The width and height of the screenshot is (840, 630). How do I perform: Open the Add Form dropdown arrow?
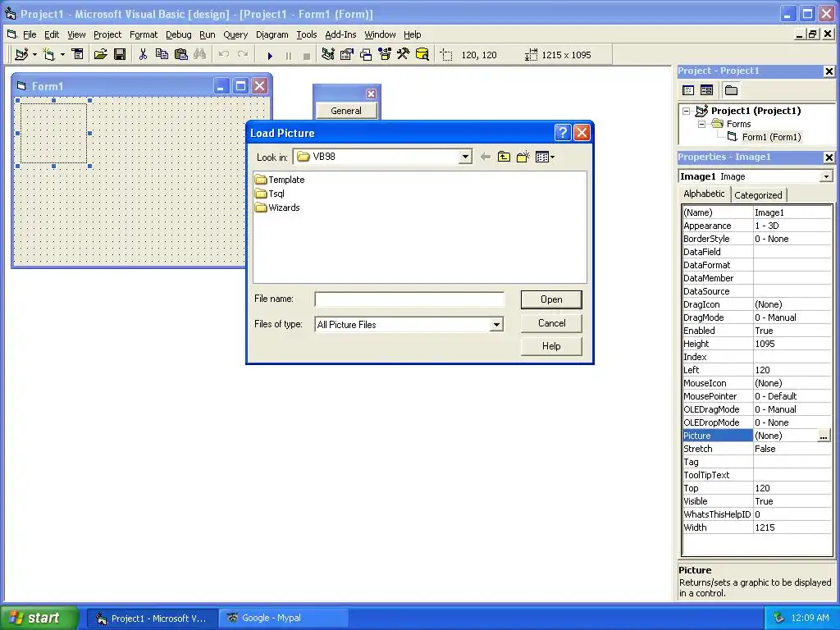(62, 55)
